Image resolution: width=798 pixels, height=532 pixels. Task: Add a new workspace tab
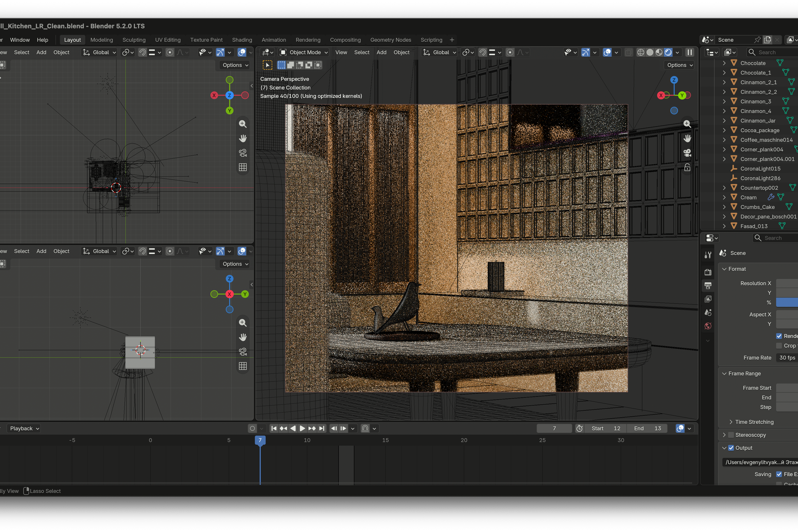452,40
